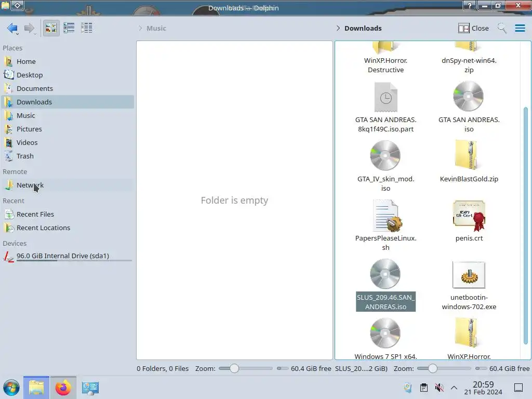Open the search magnifier tool

click(x=502, y=28)
